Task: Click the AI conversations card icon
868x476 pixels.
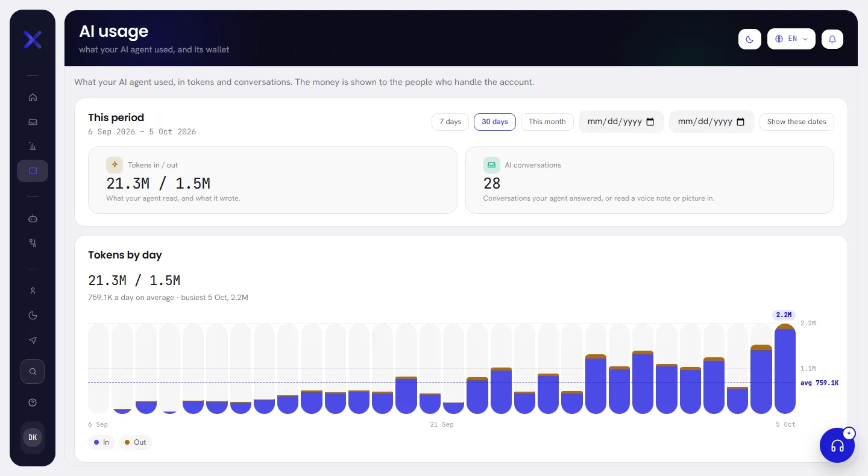Action: 492,165
